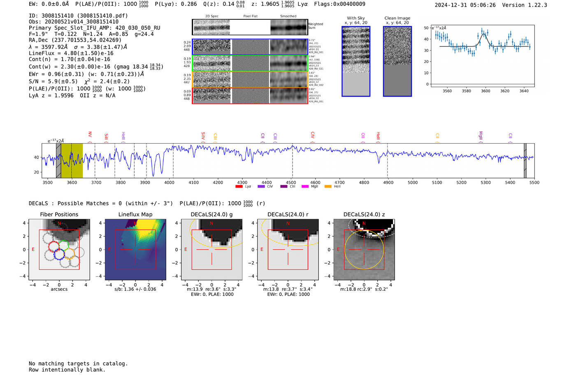576x392 pixels.
Task: Click the m:13.8 re:3.7" s:3.4" caption
Action: pos(288,289)
